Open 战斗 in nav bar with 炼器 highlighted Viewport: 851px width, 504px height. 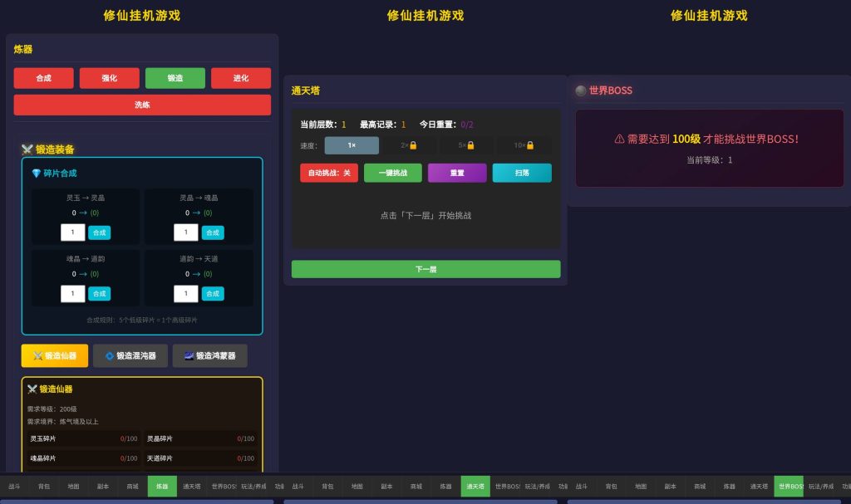tap(15, 486)
